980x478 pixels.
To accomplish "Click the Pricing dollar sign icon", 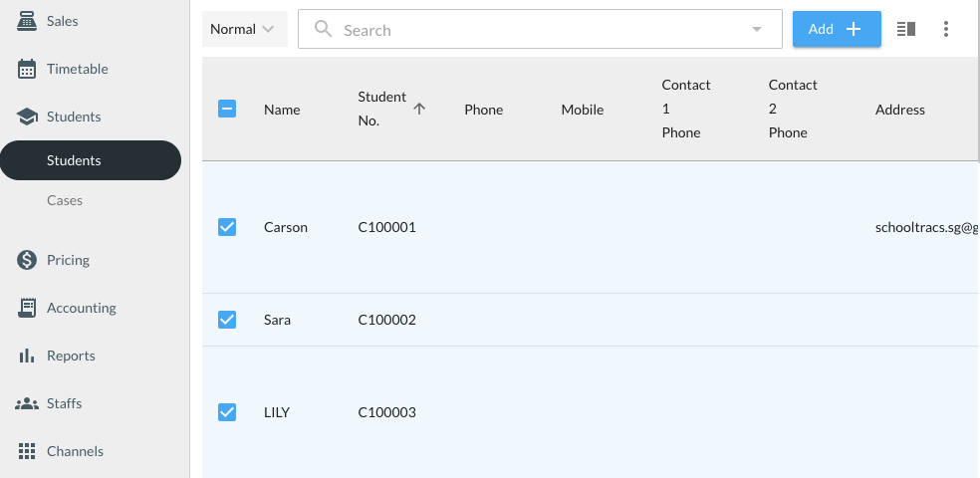I will (x=28, y=260).
